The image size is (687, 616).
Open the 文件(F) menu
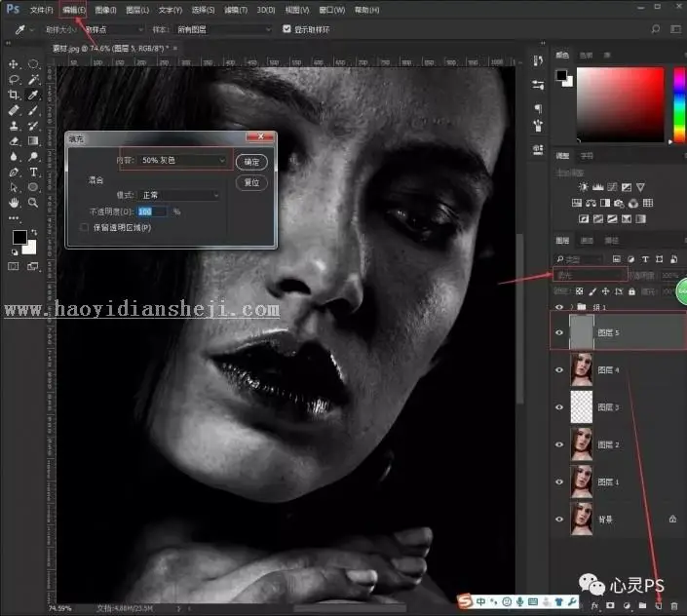41,10
